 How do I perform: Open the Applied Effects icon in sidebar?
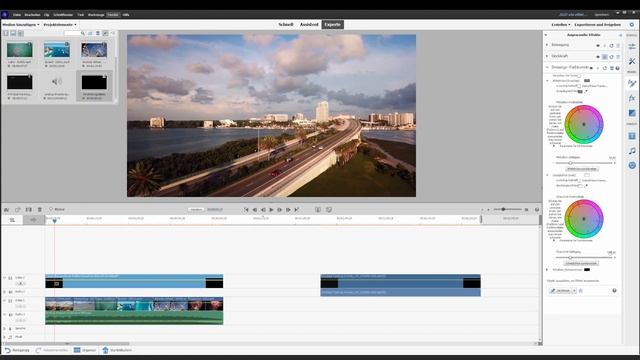point(632,84)
